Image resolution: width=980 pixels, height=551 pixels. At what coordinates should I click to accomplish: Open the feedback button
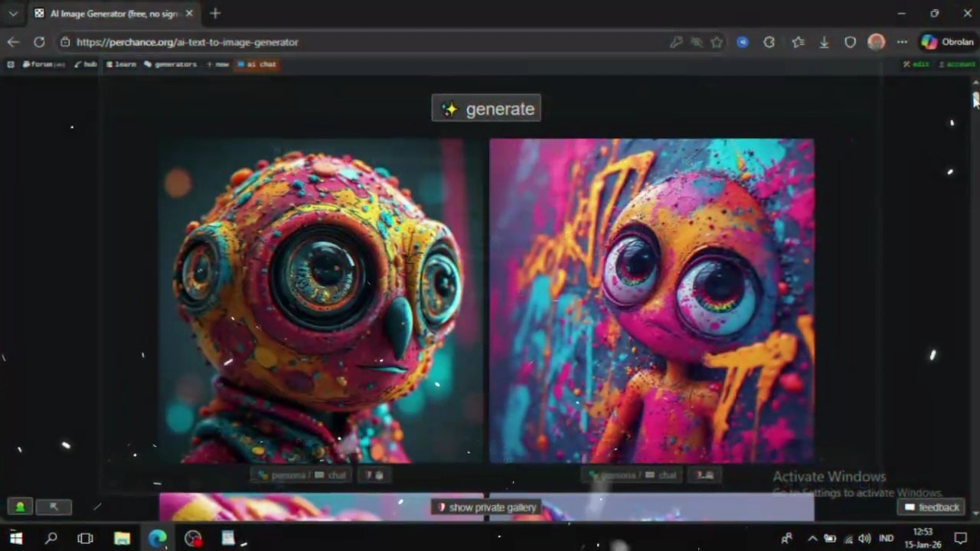(932, 507)
